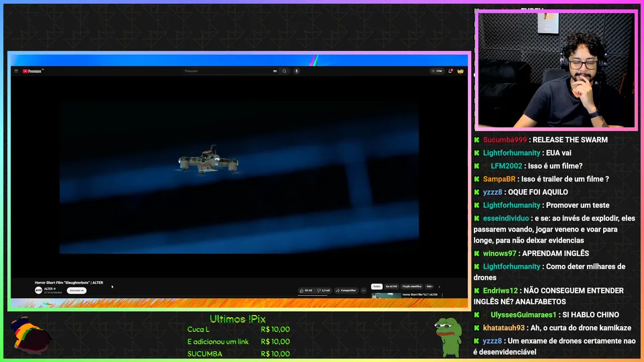
Task: Start voice search with microphone icon
Action: [x=296, y=71]
